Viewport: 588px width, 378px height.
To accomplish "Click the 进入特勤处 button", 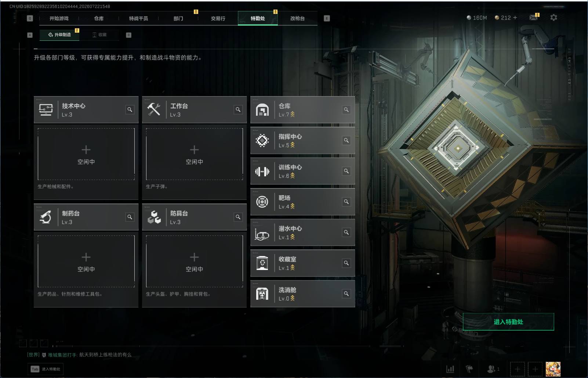I will pos(508,322).
